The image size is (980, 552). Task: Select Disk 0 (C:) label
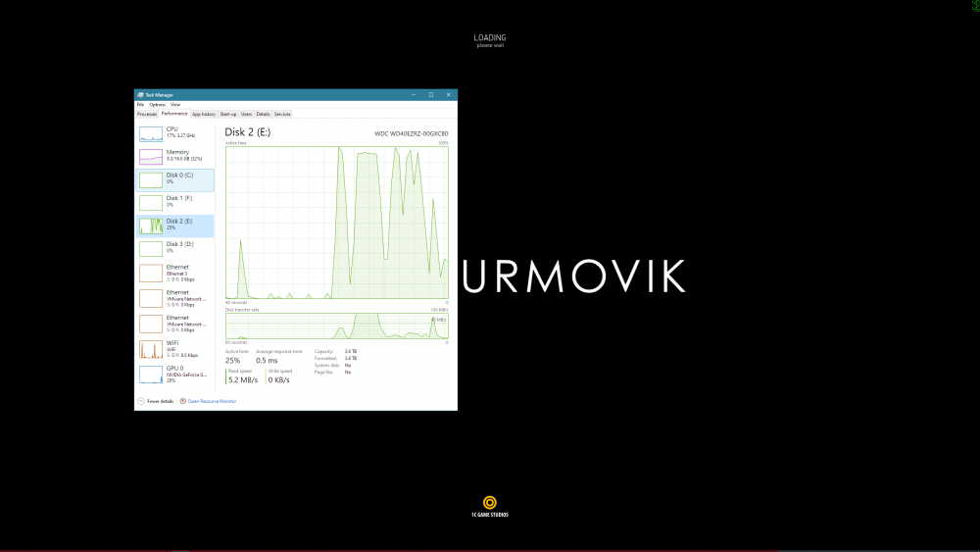pyautogui.click(x=179, y=176)
